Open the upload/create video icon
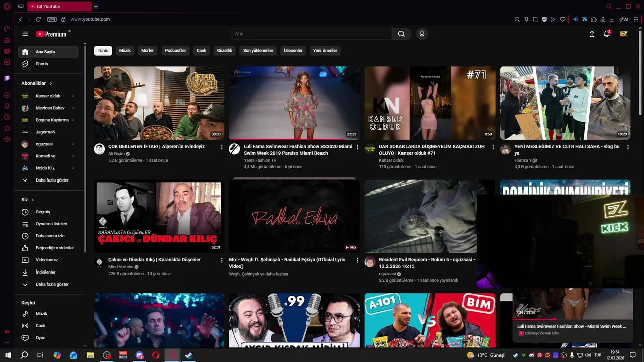 coord(592,34)
